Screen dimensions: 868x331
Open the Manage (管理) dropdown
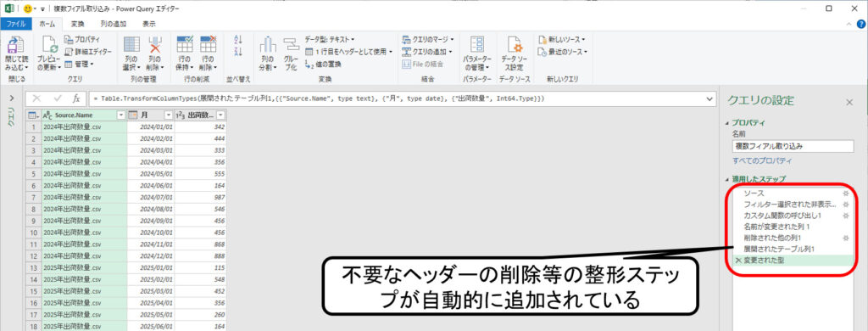tap(79, 64)
